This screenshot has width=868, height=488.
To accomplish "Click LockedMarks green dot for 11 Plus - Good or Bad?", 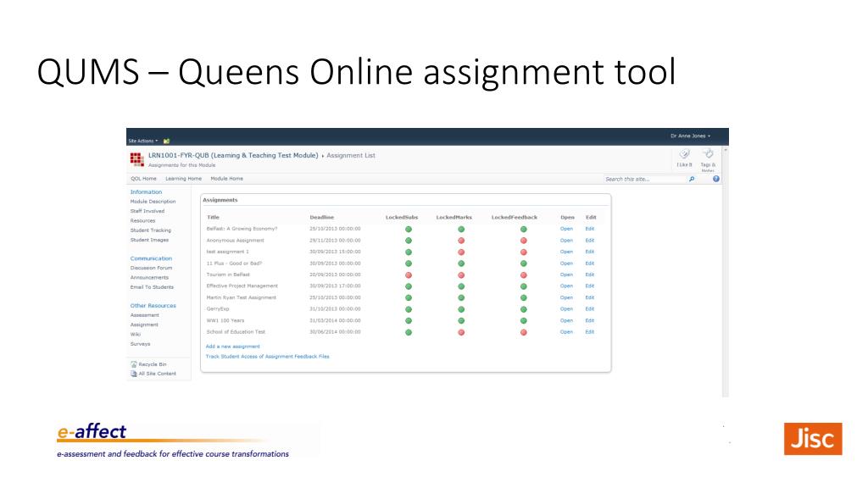I will pyautogui.click(x=461, y=263).
